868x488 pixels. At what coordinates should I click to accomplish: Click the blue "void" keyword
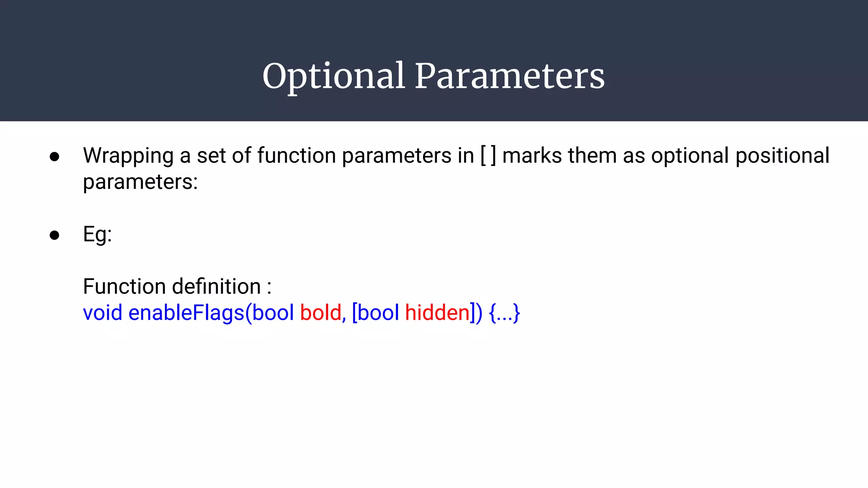coord(103,313)
